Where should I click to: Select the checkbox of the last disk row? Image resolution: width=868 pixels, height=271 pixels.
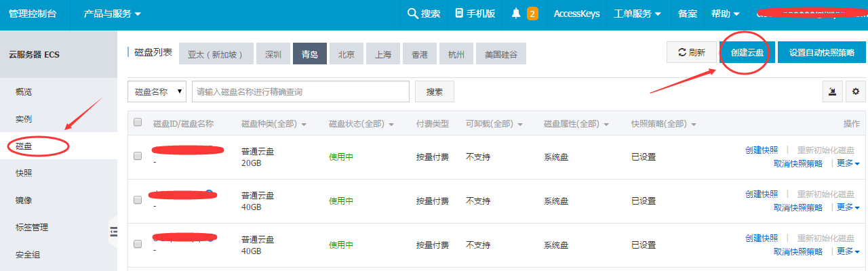(138, 244)
